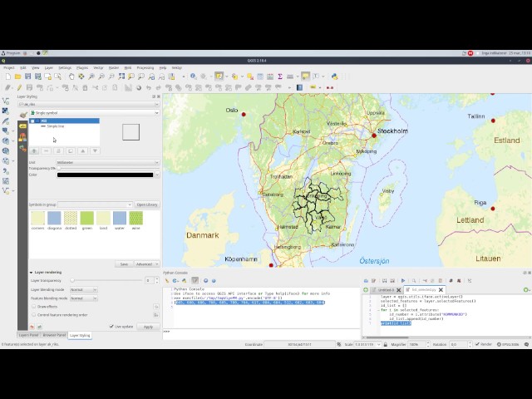
Task: Open the Project menu
Action: (9, 68)
